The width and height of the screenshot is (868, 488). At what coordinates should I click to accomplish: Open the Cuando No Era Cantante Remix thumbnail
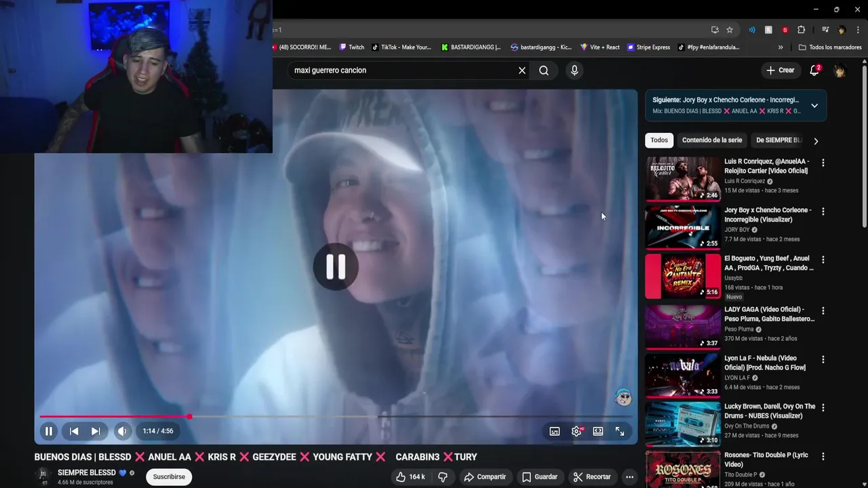(x=683, y=276)
